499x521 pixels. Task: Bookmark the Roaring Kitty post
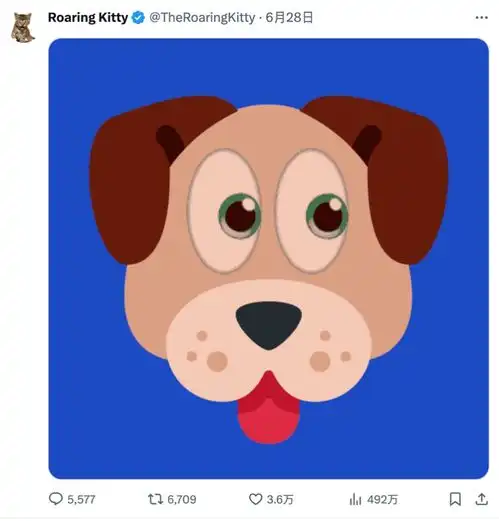(x=455, y=499)
